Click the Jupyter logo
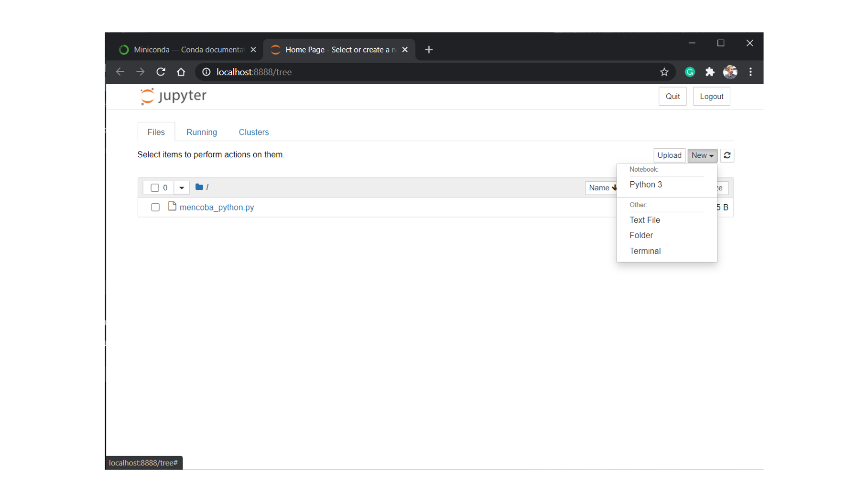868x494 pixels. (173, 96)
